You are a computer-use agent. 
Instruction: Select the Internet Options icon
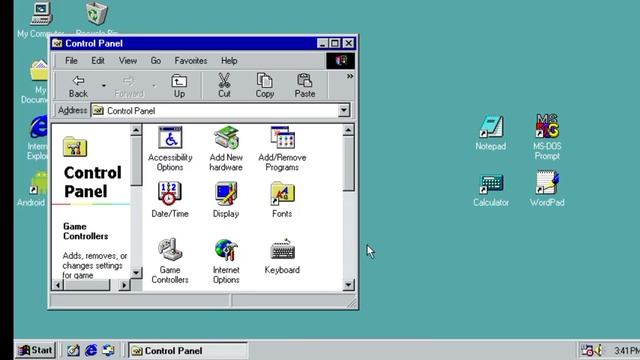pyautogui.click(x=226, y=261)
